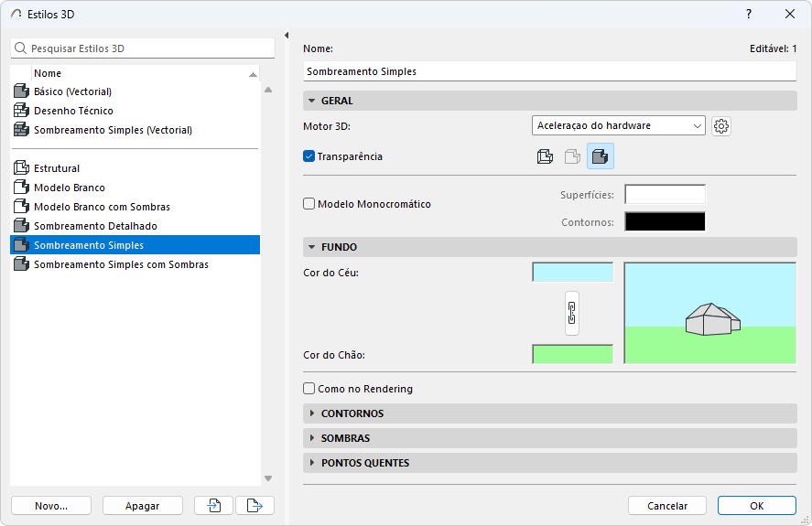Click the help question mark button
This screenshot has width=812, height=526.
(x=748, y=14)
